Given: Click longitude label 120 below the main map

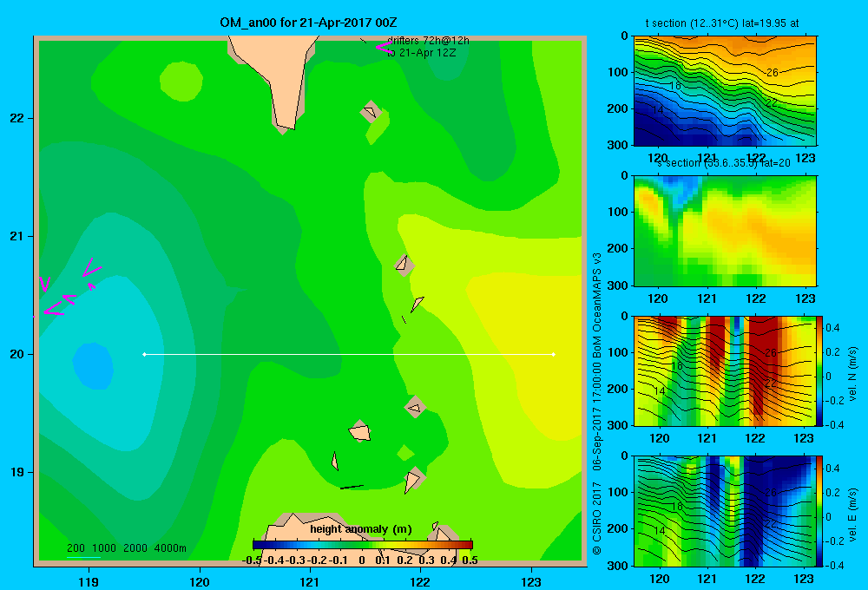Looking at the screenshot, I should (200, 581).
